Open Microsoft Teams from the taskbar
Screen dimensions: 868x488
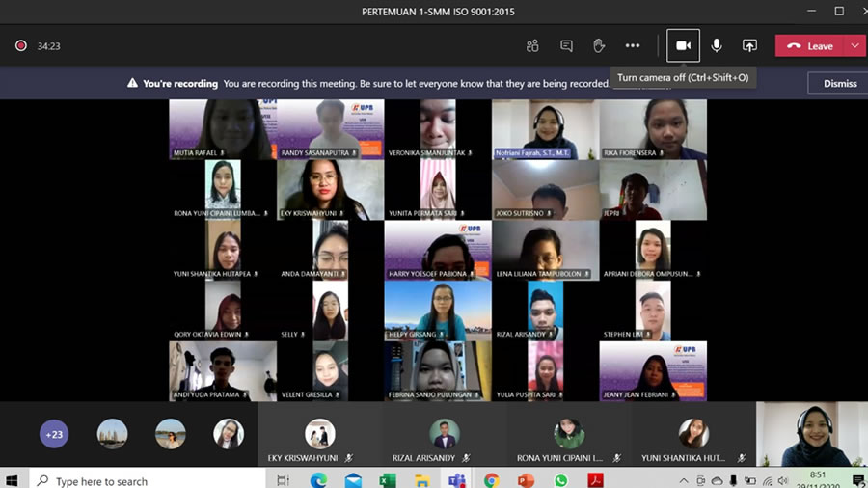456,479
